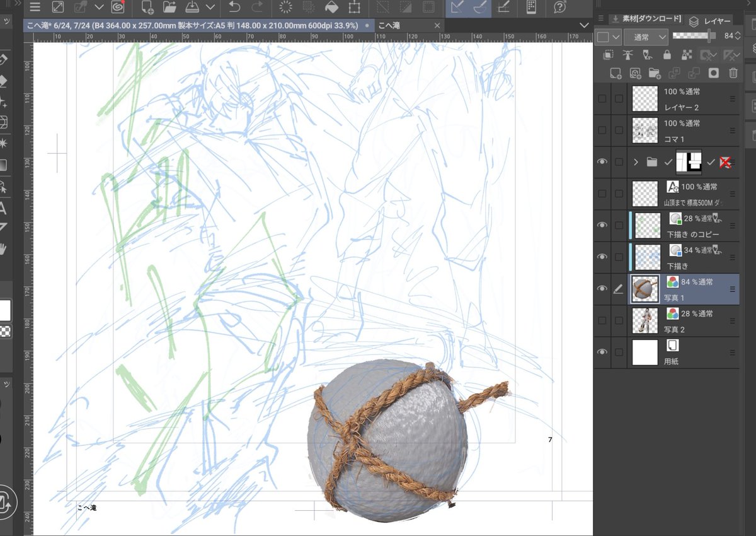Open the layer palette menu icon
This screenshot has height=536, width=756.
click(600, 19)
